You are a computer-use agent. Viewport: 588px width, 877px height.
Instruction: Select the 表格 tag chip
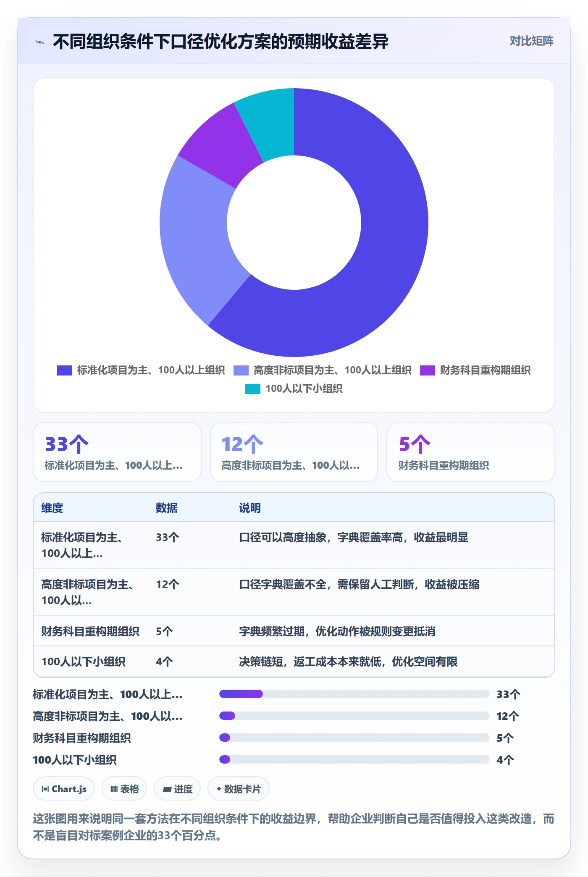click(x=124, y=789)
